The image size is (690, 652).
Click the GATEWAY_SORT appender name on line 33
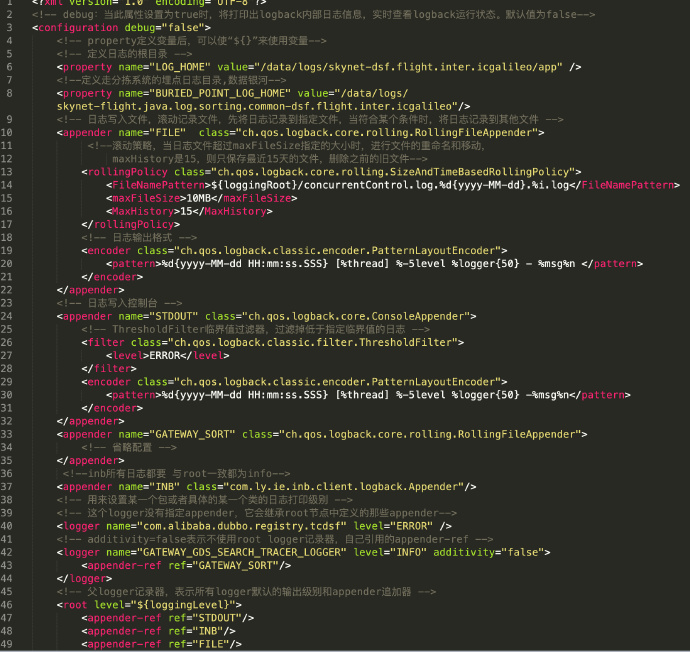[x=193, y=434]
